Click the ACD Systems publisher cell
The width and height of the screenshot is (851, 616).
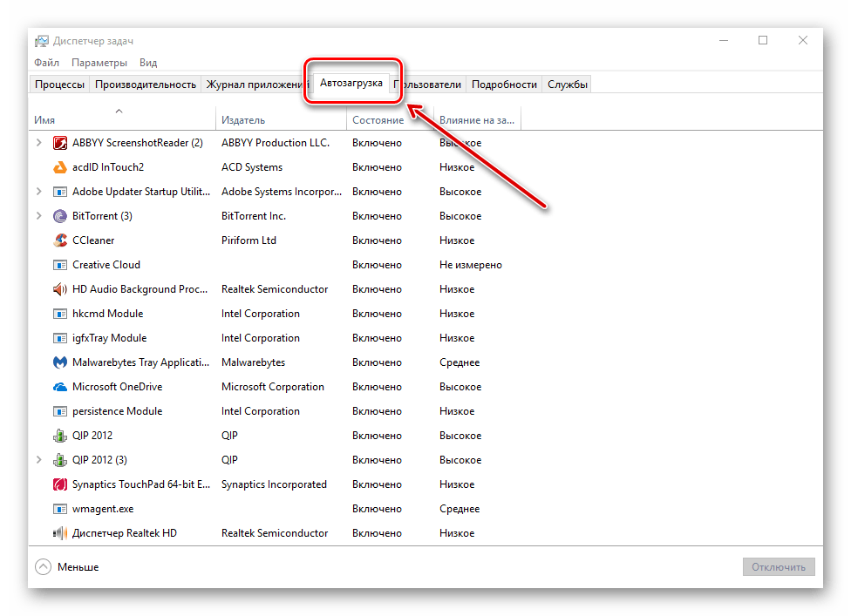click(x=252, y=167)
